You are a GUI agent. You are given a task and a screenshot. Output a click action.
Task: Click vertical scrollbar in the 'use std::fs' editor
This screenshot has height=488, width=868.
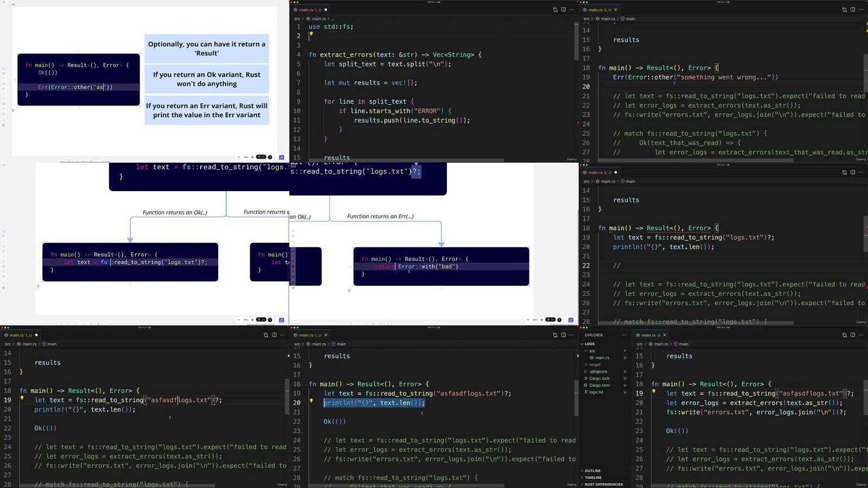point(576,41)
